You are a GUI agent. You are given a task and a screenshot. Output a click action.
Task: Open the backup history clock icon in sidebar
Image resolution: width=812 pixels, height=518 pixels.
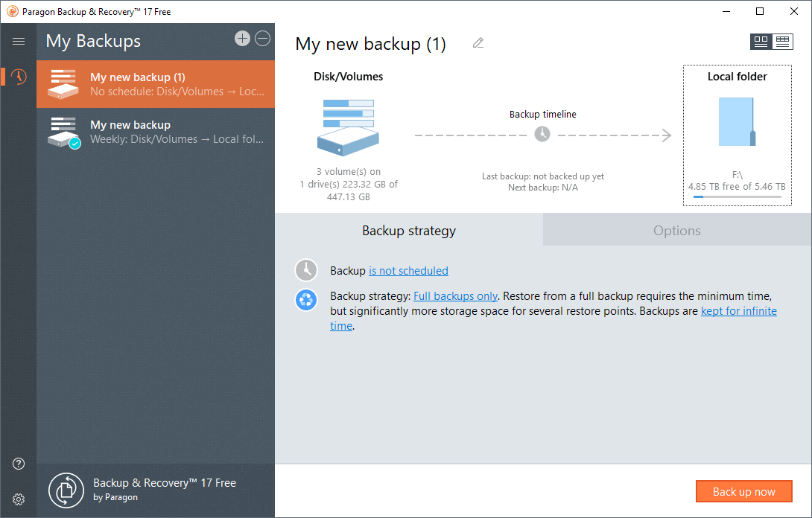point(19,77)
